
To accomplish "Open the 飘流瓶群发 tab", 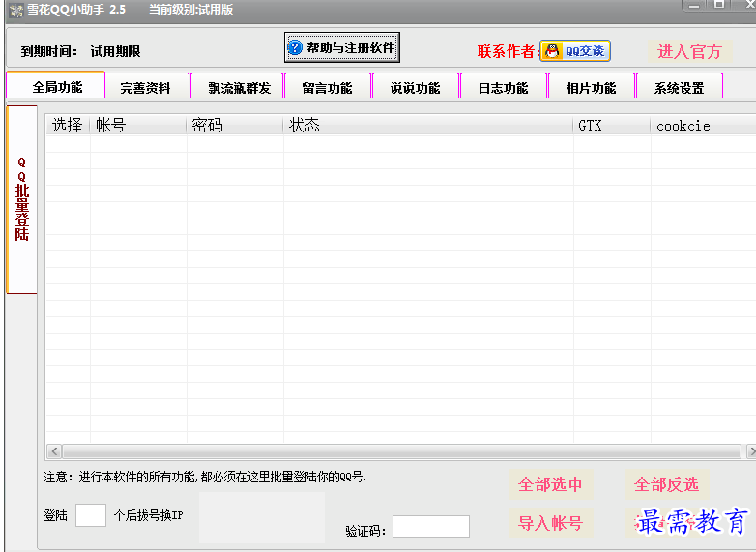I will (239, 87).
